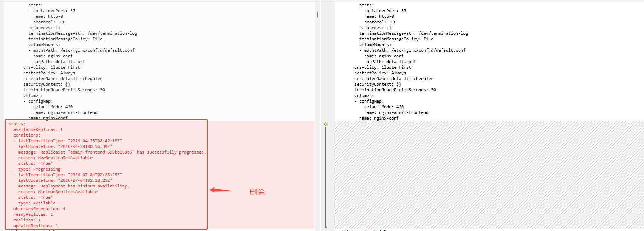This screenshot has height=231, width=644.
Task: Click the red 删除 annotation label
Action: tap(257, 192)
